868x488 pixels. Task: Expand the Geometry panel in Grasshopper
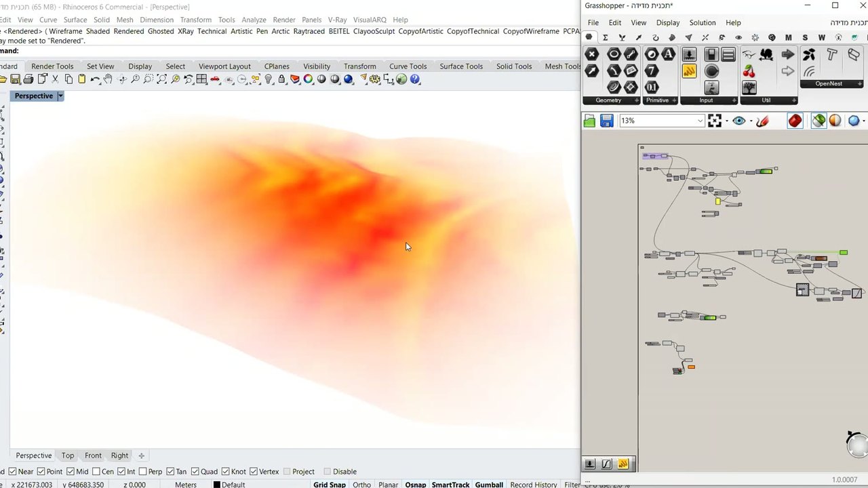pyautogui.click(x=636, y=100)
